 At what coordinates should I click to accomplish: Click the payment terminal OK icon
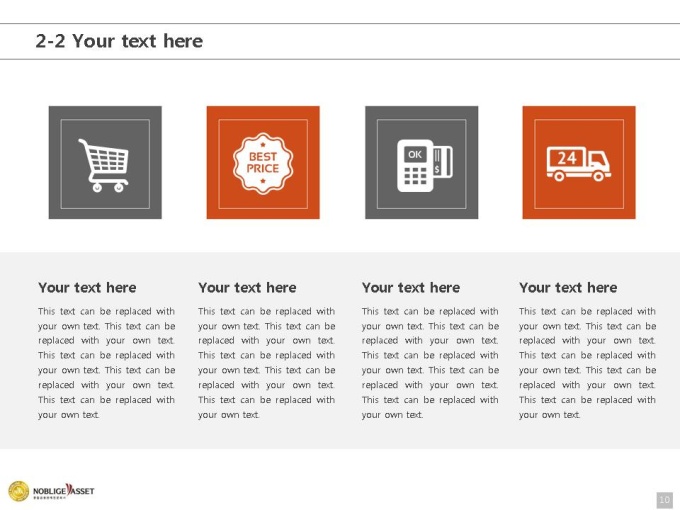[x=425, y=165]
